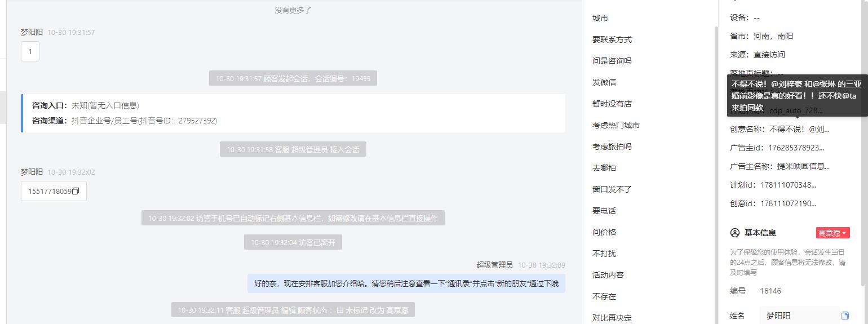Select quick reply 对比再决定
Screen dimensions: 868x324
click(x=612, y=318)
